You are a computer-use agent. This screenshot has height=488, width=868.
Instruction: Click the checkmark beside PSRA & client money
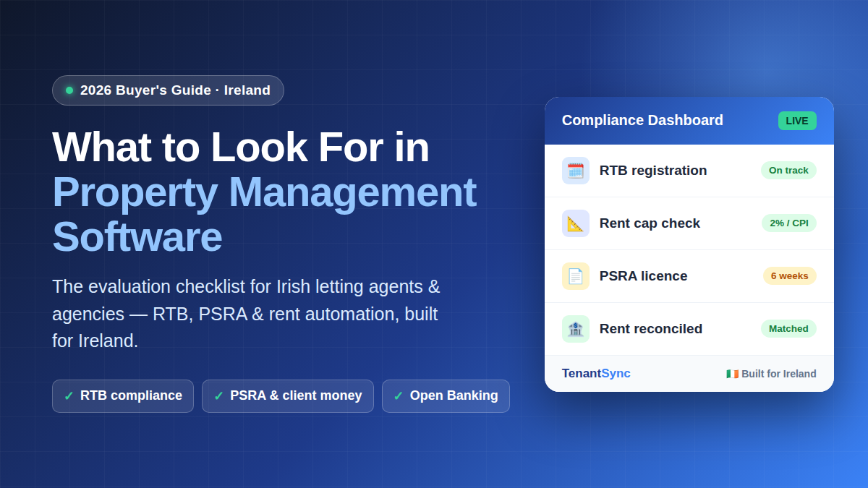(x=218, y=396)
